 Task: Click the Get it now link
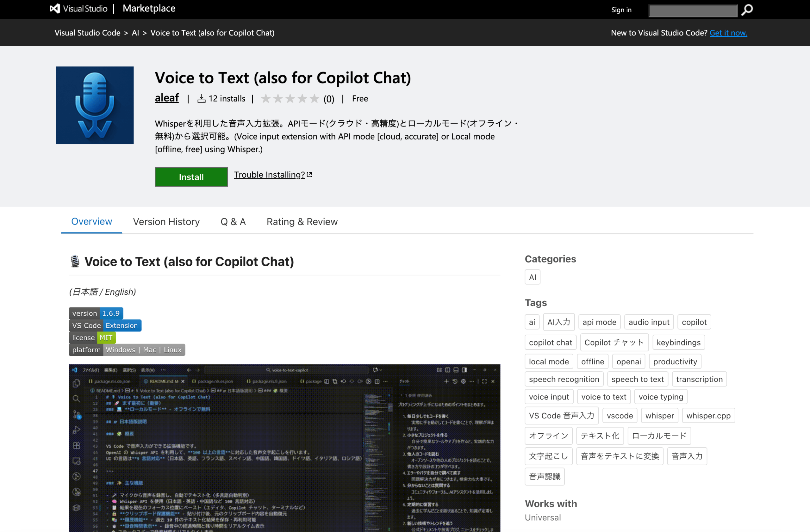tap(728, 33)
